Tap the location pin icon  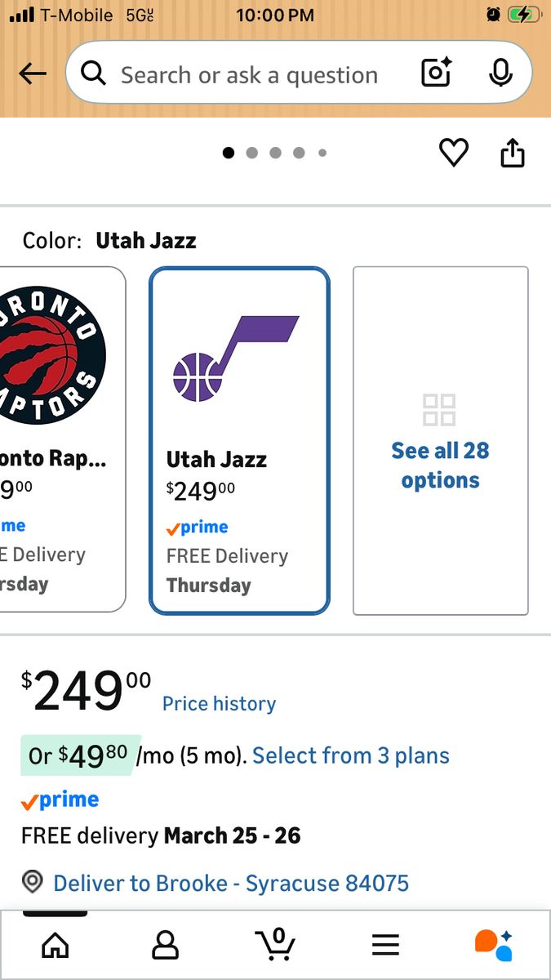pos(33,883)
